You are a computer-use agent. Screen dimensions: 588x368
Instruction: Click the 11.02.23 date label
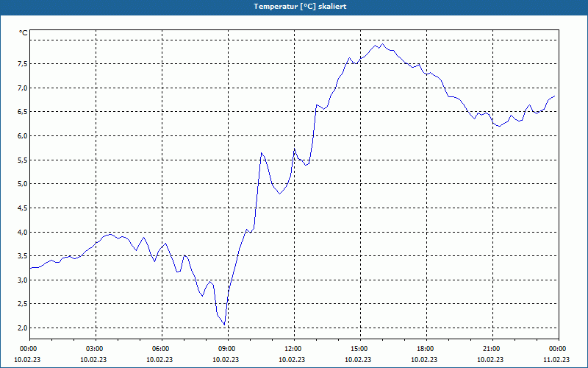point(556,359)
